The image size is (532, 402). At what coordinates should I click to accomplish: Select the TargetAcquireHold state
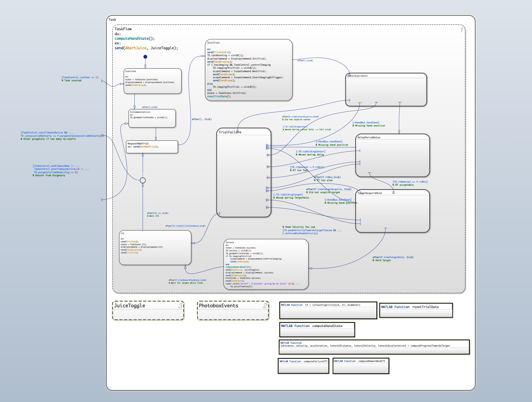pyautogui.click(x=392, y=211)
